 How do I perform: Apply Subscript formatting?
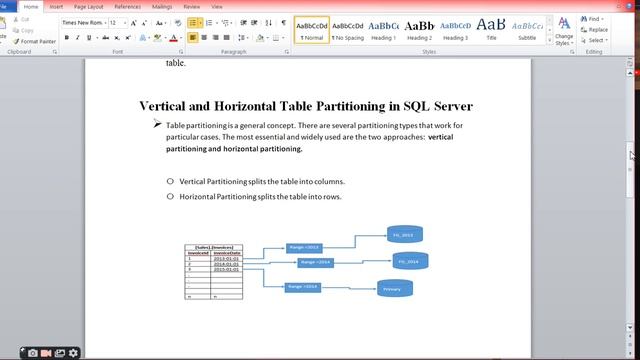tap(117, 38)
